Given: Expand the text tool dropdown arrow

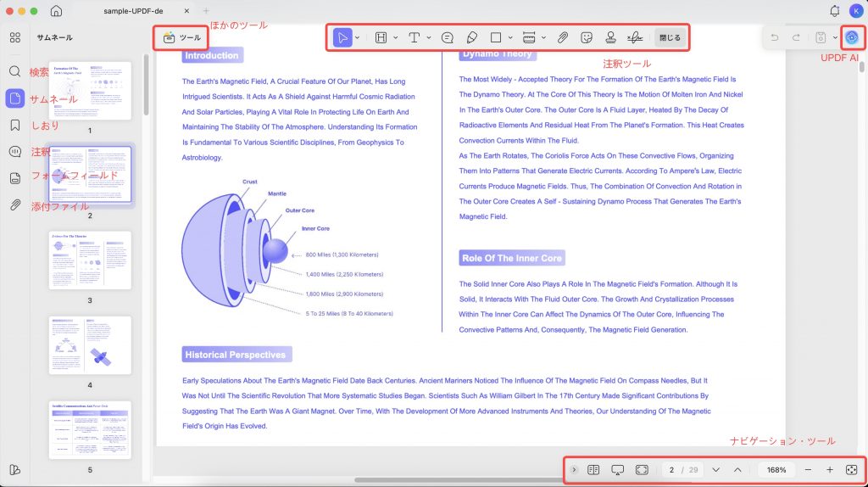Looking at the screenshot, I should coord(428,37).
